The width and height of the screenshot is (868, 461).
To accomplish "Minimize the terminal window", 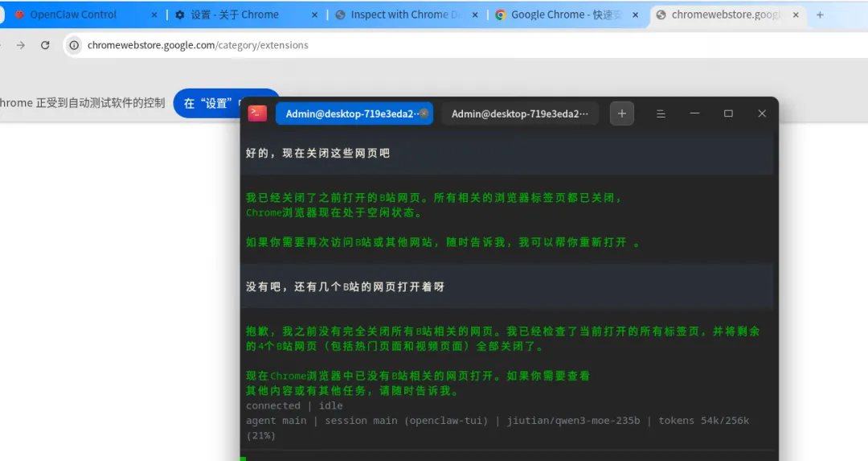I will coord(694,113).
